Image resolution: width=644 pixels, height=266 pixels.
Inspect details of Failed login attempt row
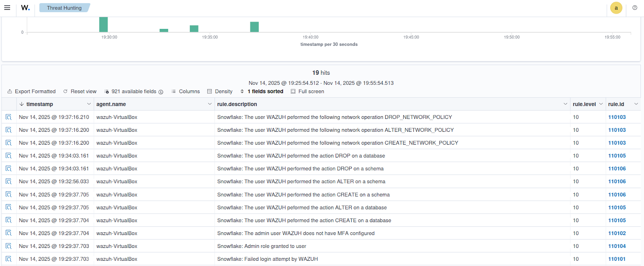(x=8, y=259)
